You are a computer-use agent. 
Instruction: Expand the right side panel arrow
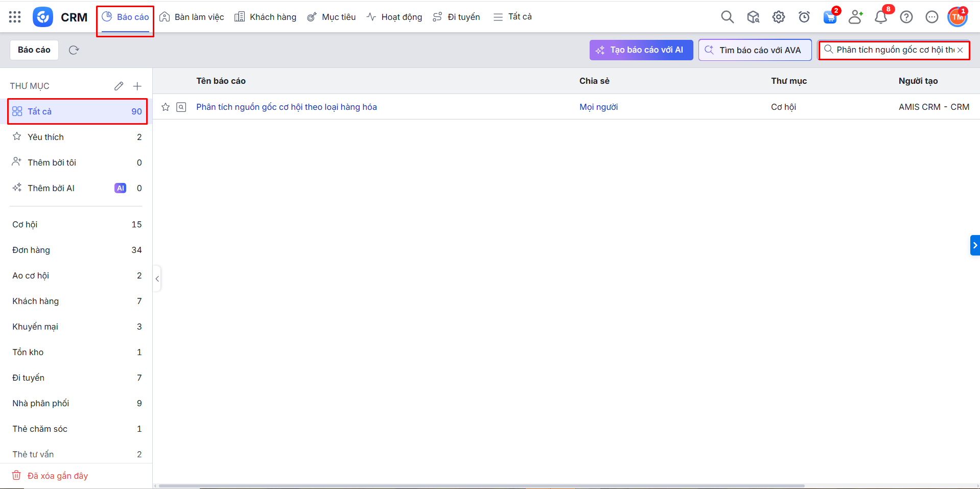(974, 245)
